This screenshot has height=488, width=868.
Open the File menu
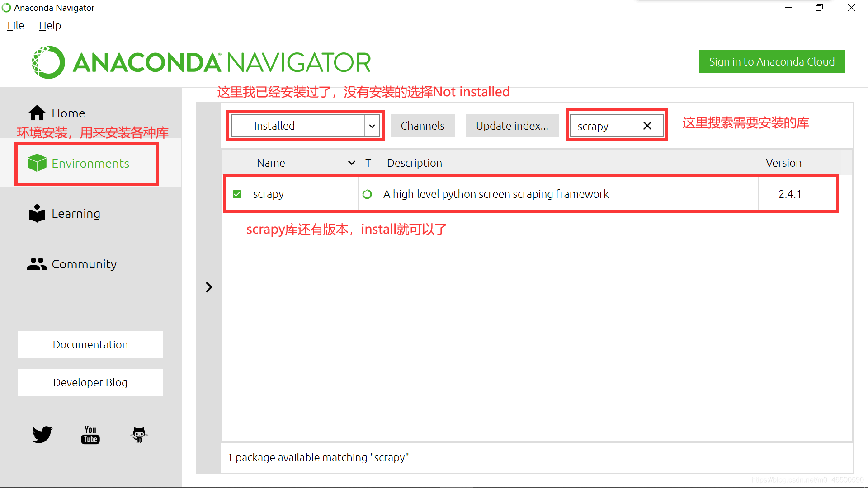(15, 25)
